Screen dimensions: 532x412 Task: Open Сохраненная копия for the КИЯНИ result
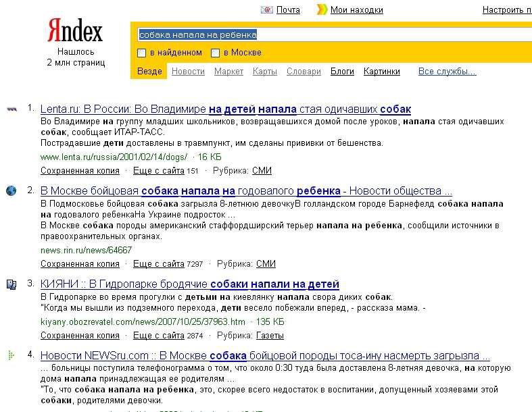(80, 335)
